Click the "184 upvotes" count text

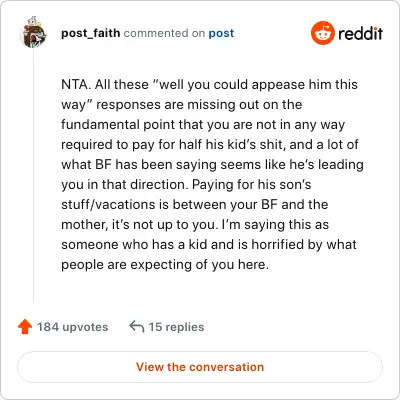(x=73, y=327)
